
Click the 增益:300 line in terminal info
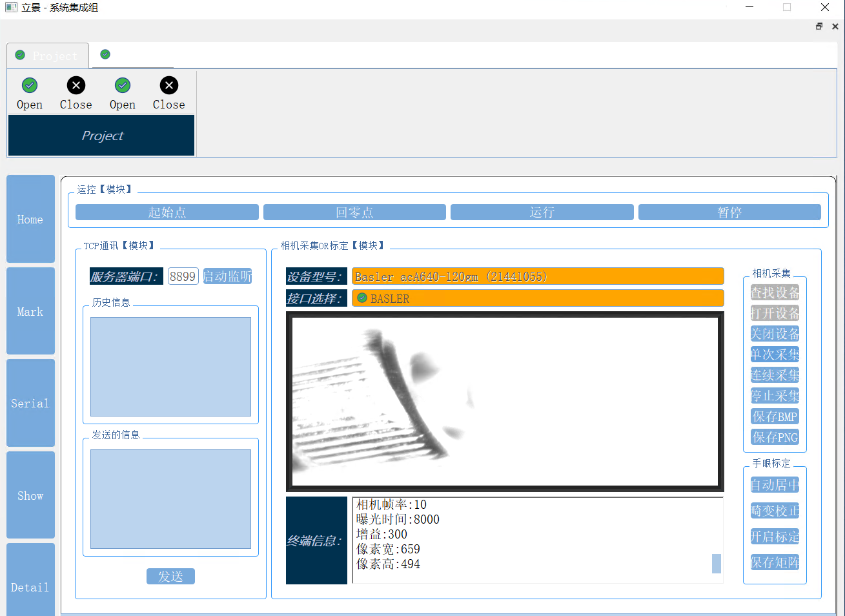tap(382, 534)
